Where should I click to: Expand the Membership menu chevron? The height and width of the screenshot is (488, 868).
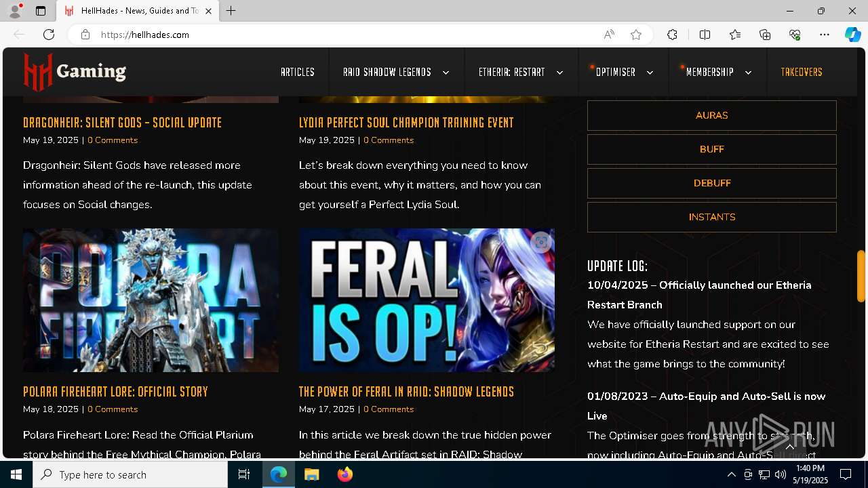(x=748, y=73)
